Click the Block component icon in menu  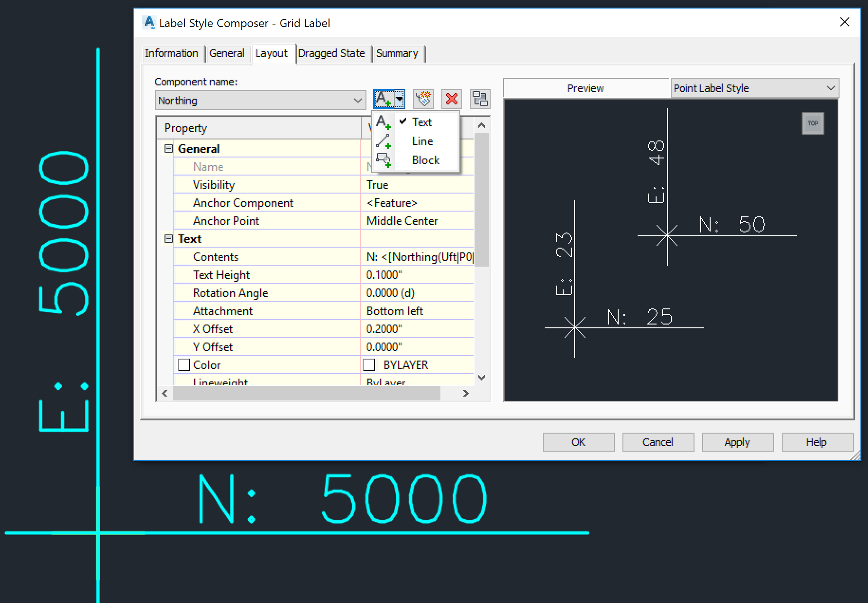[383, 160]
